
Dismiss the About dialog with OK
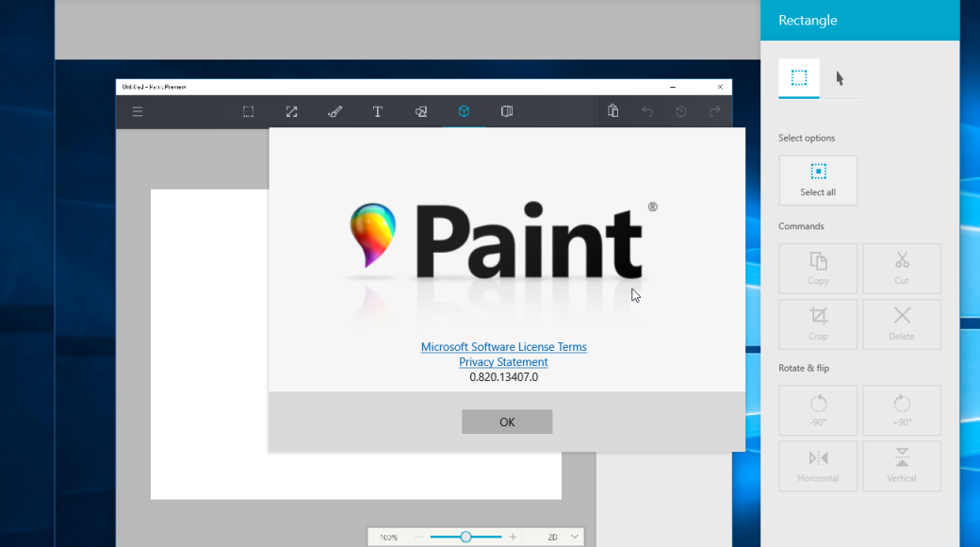point(507,422)
